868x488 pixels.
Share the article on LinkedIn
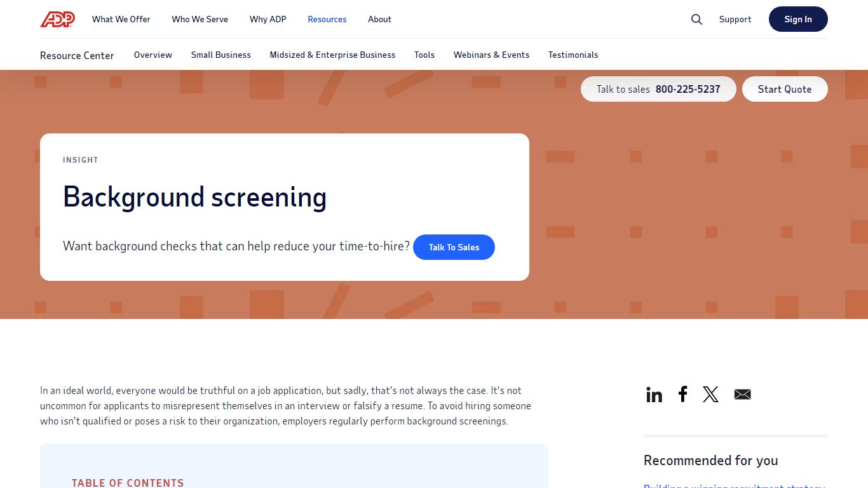654,395
